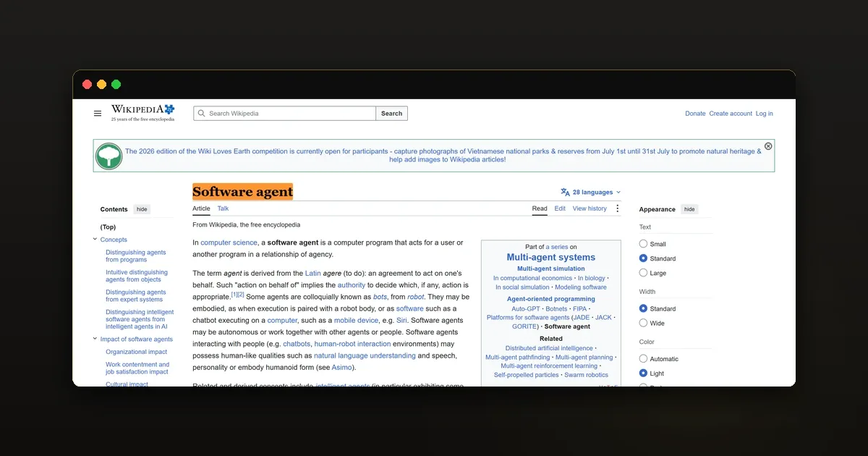Go to Work contentment and job satisfaction
Image resolution: width=868 pixels, height=456 pixels.
click(x=137, y=368)
